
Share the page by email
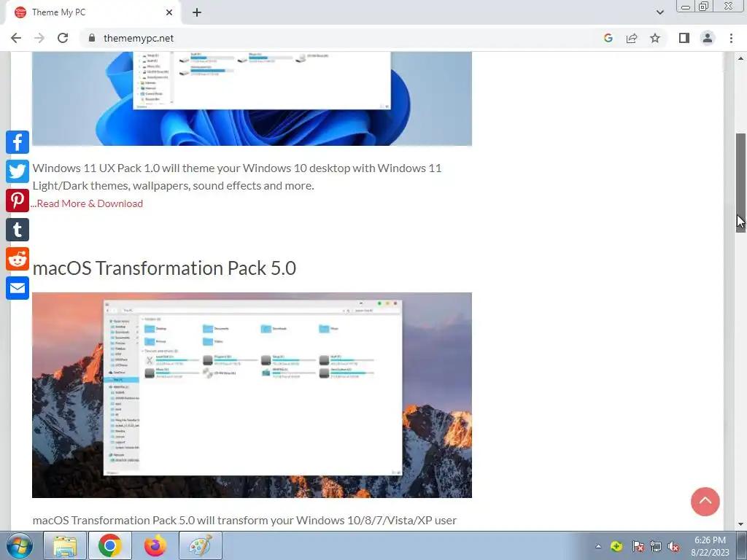click(x=18, y=288)
